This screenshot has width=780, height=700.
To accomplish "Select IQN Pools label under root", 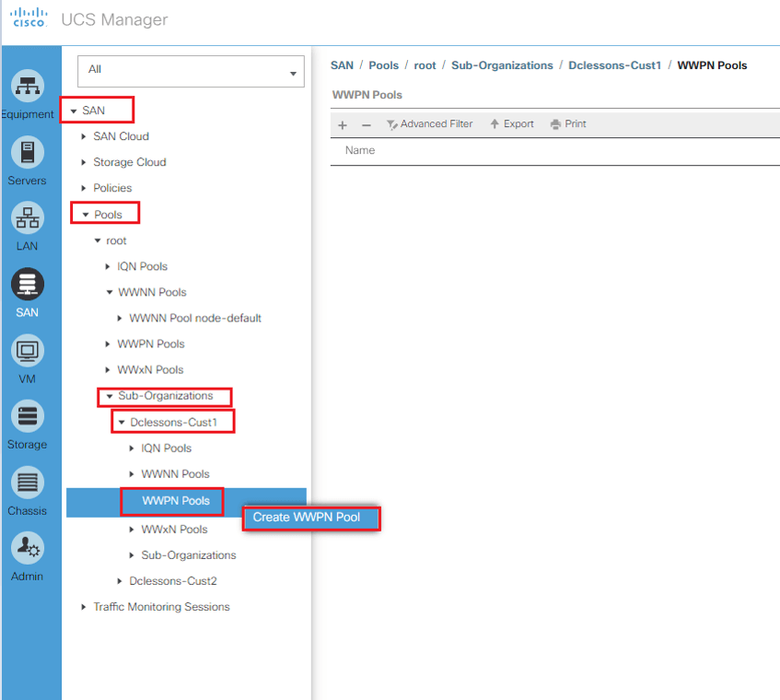I will point(142,267).
